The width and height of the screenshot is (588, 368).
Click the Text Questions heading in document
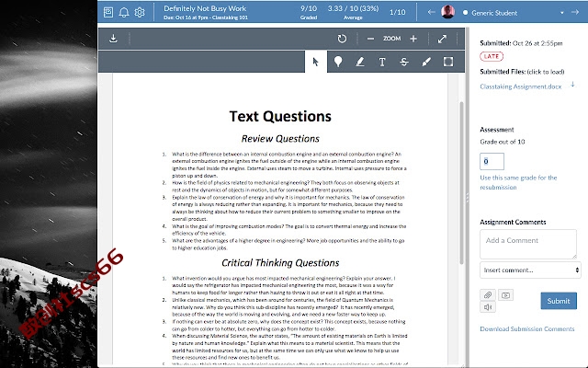tap(280, 117)
